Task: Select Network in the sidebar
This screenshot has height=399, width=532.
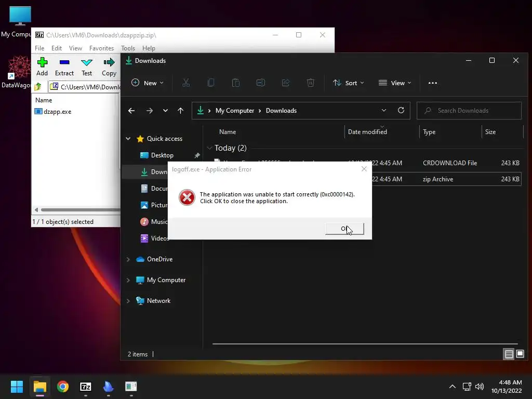Action: click(x=158, y=301)
